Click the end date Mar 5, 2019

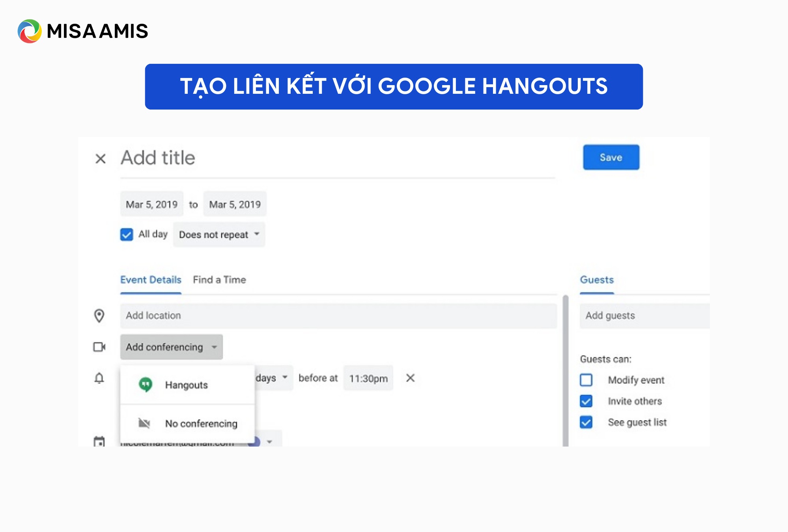[235, 204]
